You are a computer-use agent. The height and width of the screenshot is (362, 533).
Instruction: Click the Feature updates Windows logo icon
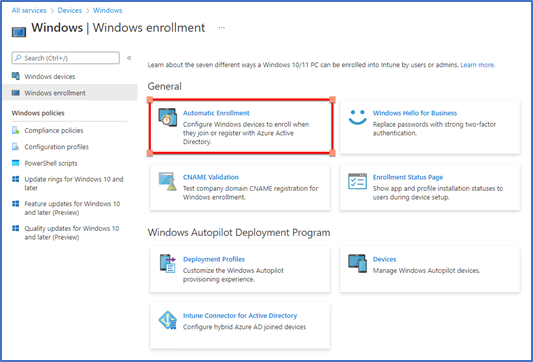pos(16,204)
